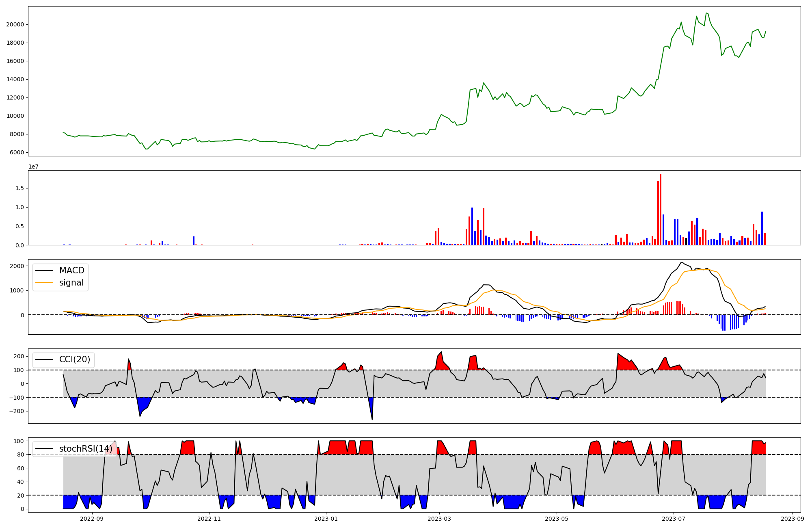Click the -200 tick on CCI axis
This screenshot has height=528, width=812.
click(16, 411)
